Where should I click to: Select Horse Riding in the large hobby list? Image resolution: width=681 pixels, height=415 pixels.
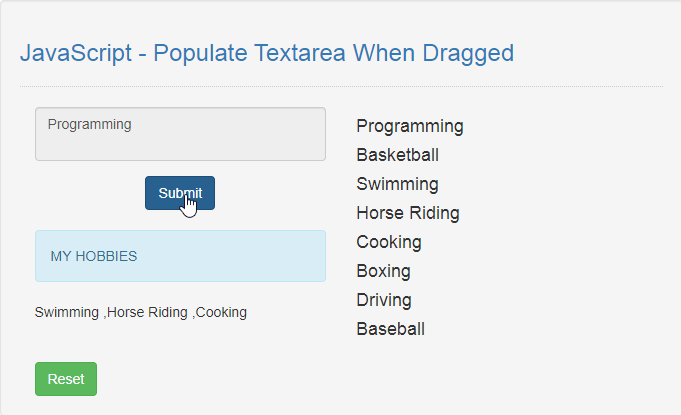click(x=408, y=213)
